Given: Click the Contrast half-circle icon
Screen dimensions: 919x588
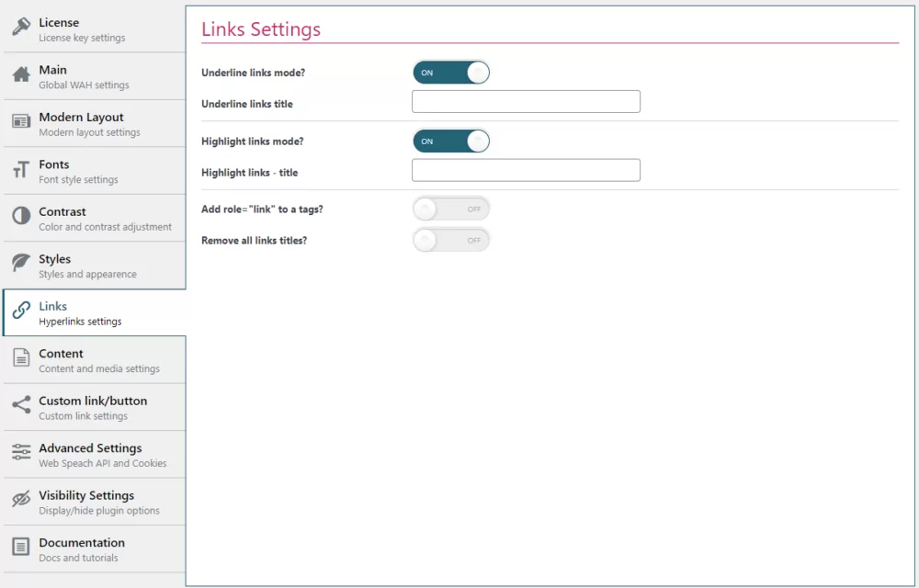Looking at the screenshot, I should coord(19,217).
